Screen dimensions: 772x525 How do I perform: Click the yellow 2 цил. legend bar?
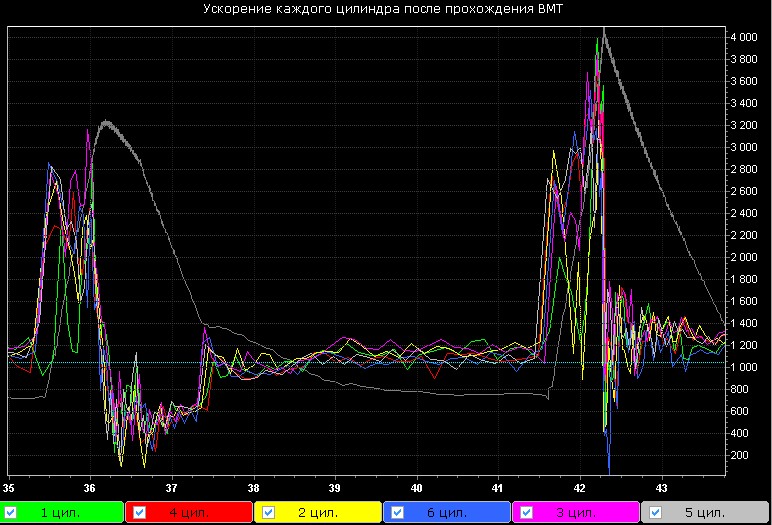click(x=318, y=512)
